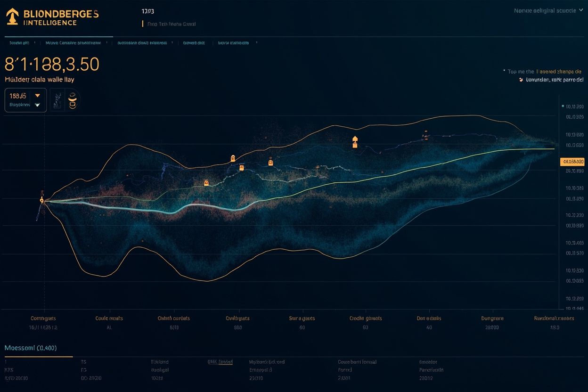The image size is (588, 392).
Task: Open the top-right dropdown chevron
Action: [580, 10]
